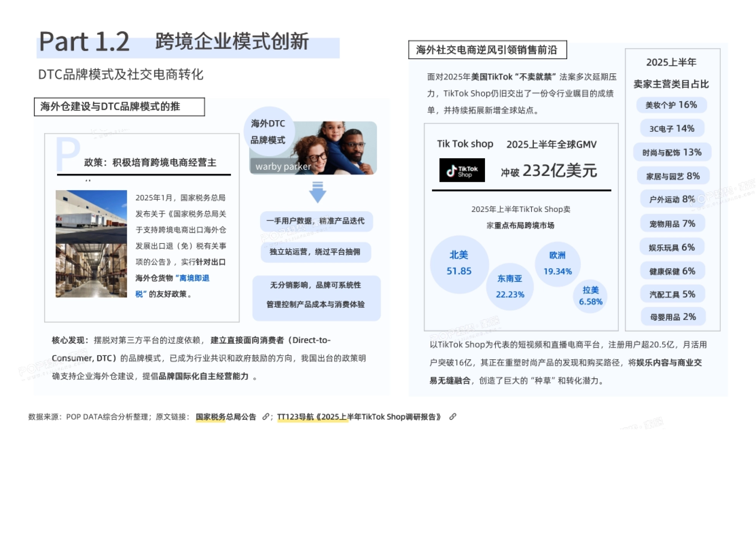Viewport: 756px width, 559px height.
Task: Click the 东南亚 22.23% bubble
Action: coord(510,286)
